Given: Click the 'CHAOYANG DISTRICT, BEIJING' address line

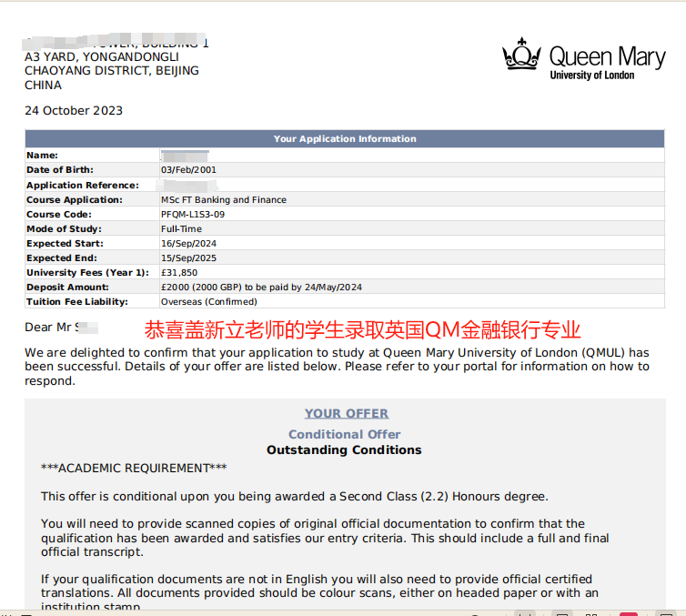Looking at the screenshot, I should [x=112, y=70].
